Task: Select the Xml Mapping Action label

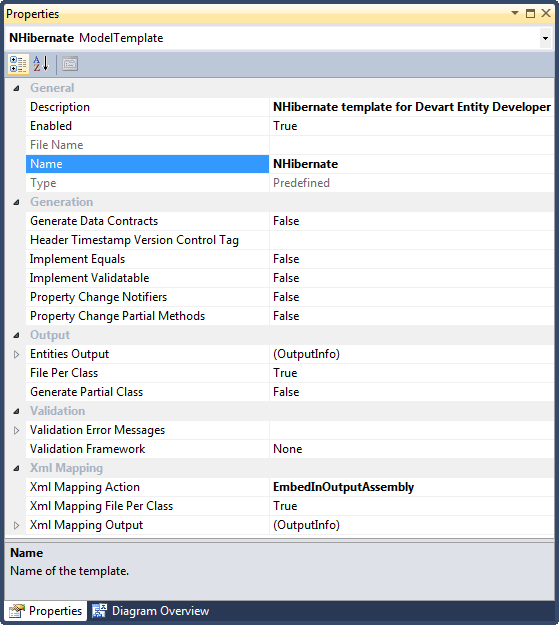Action: (85, 487)
